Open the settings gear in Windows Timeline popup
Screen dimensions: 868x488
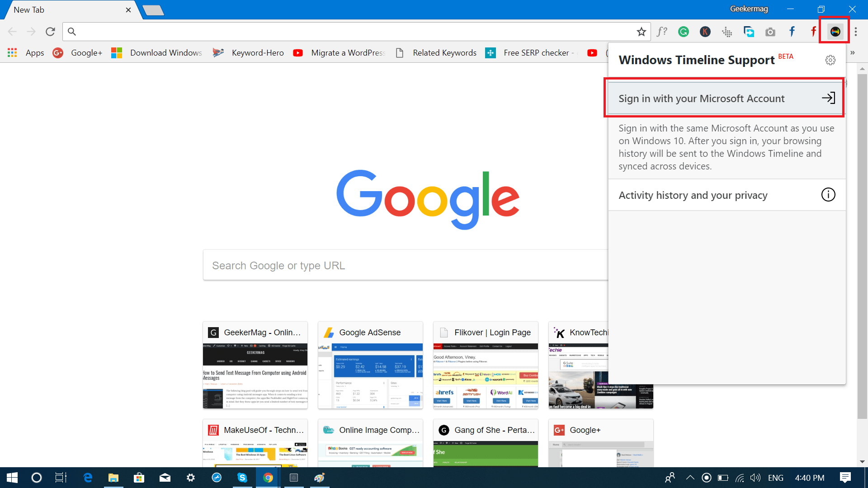click(830, 60)
